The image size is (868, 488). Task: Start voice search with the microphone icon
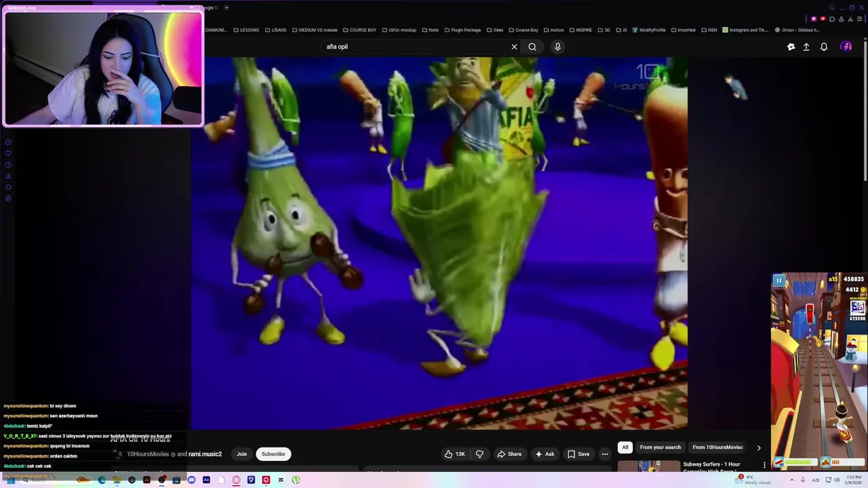[557, 47]
